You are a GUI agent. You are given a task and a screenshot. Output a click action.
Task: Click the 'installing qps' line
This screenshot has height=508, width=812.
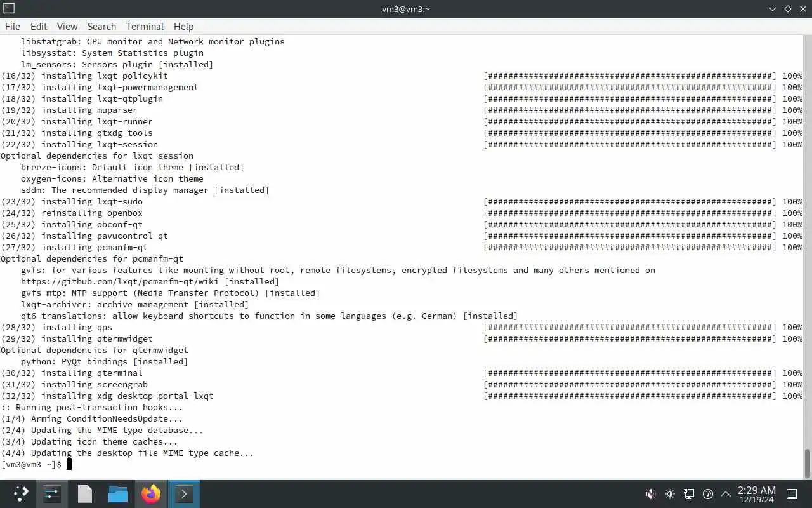pos(56,327)
